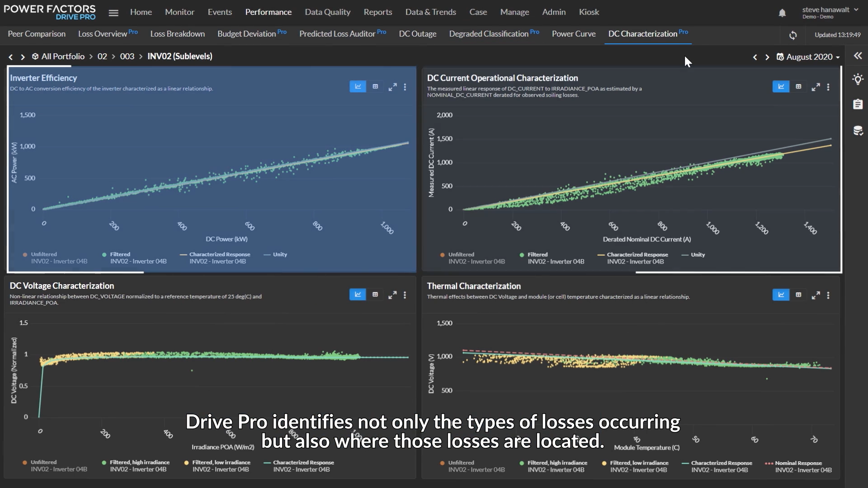Click the notifications bell icon

point(782,13)
